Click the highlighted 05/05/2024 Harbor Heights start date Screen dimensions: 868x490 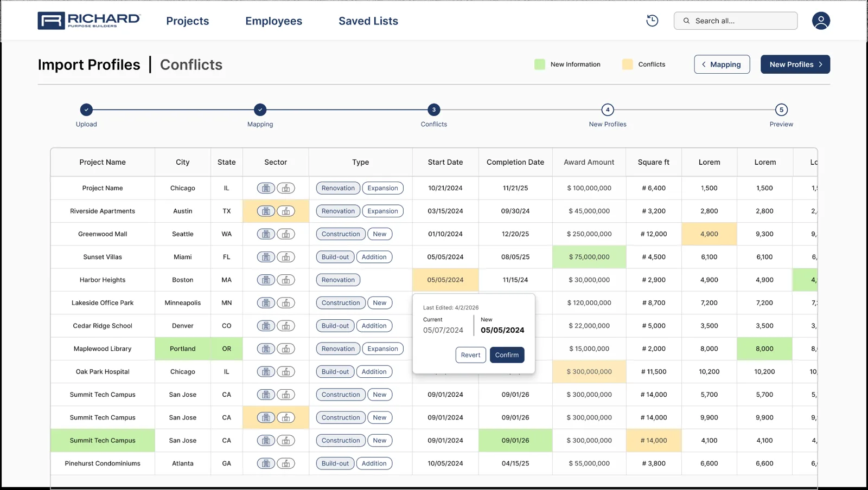pyautogui.click(x=445, y=280)
